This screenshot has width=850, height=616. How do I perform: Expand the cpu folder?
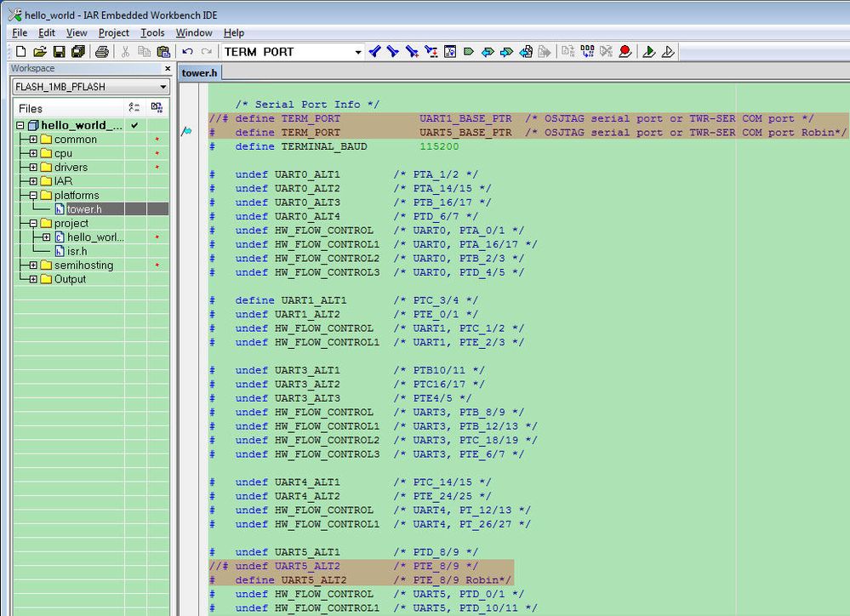point(33,153)
